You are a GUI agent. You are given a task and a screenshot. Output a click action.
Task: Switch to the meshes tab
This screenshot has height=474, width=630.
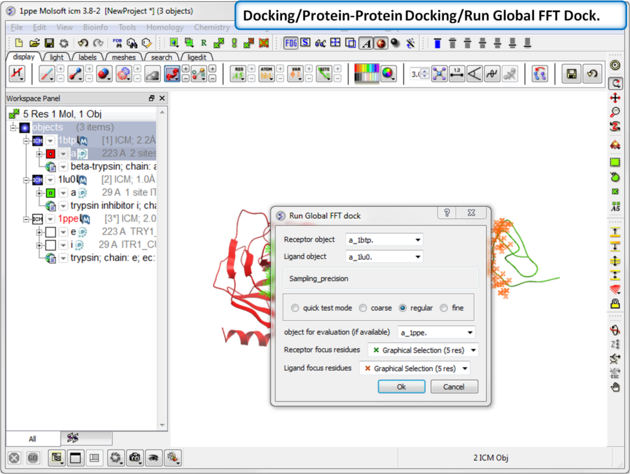tap(123, 57)
